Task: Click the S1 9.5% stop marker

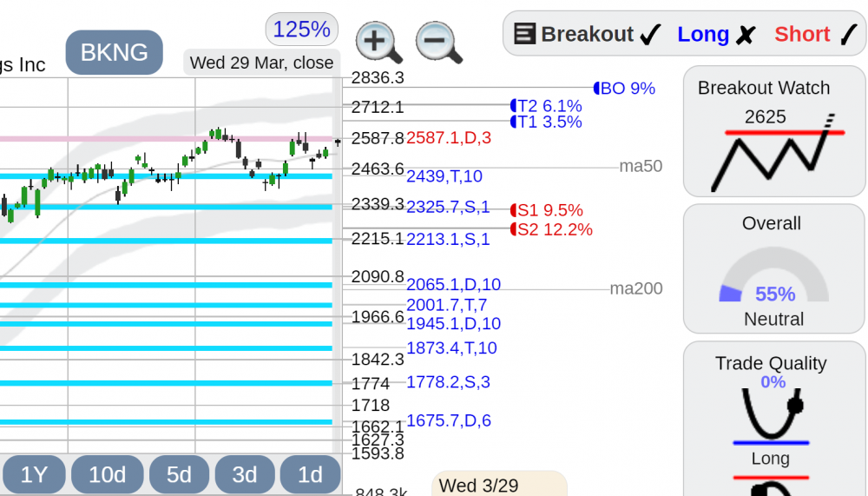Action: (547, 210)
